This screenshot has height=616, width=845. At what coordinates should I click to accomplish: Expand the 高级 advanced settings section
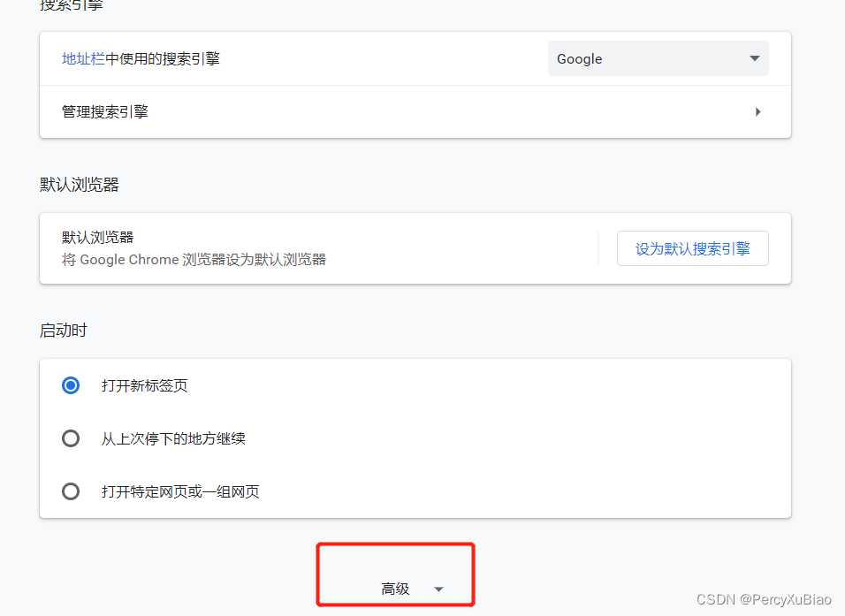click(412, 589)
